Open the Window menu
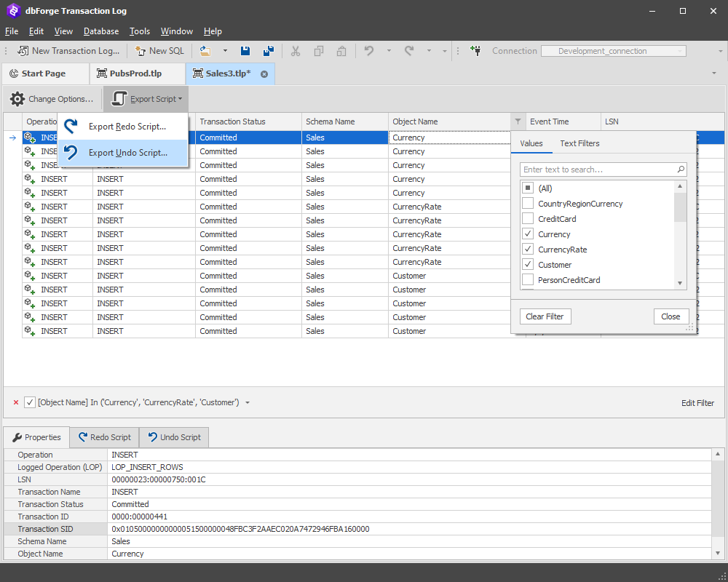 click(x=177, y=31)
